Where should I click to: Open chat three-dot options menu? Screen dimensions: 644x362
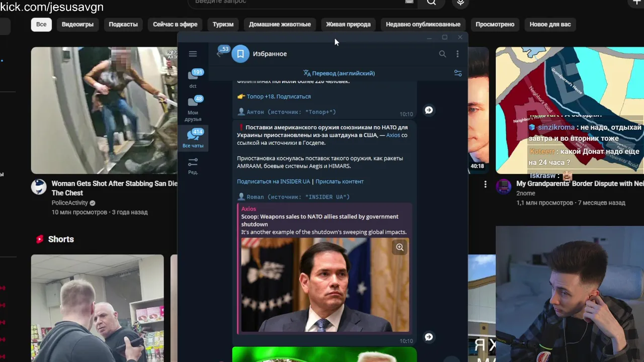point(457,54)
